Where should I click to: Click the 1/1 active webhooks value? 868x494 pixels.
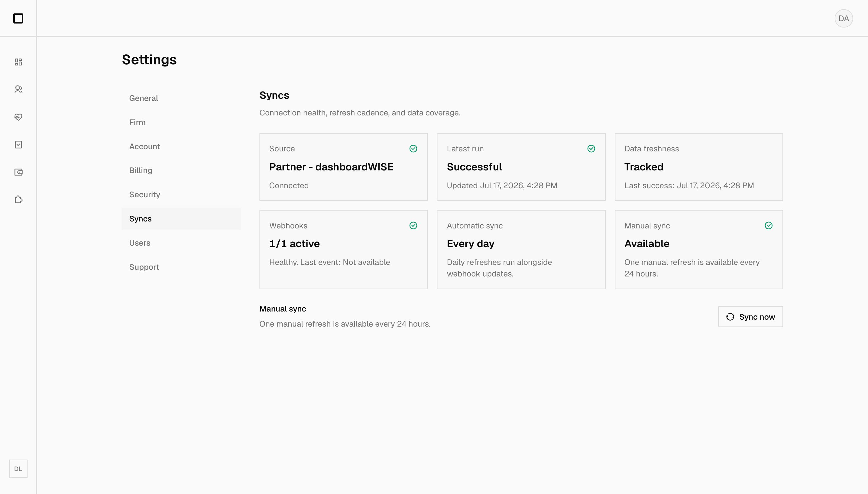pyautogui.click(x=294, y=244)
